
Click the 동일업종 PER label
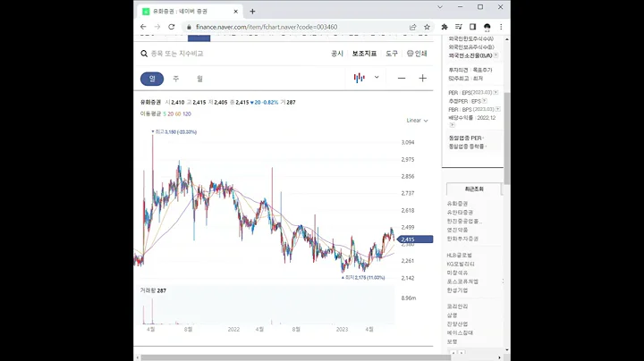(465, 139)
